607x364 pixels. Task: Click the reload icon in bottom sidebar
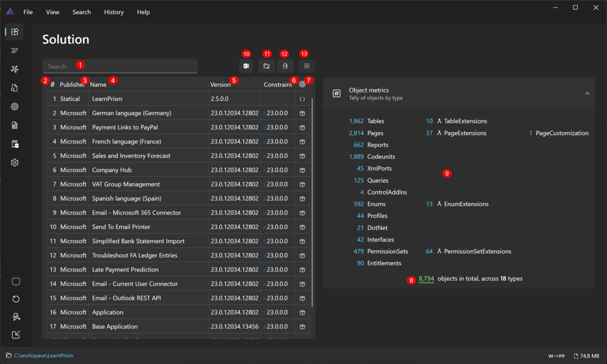click(x=16, y=299)
